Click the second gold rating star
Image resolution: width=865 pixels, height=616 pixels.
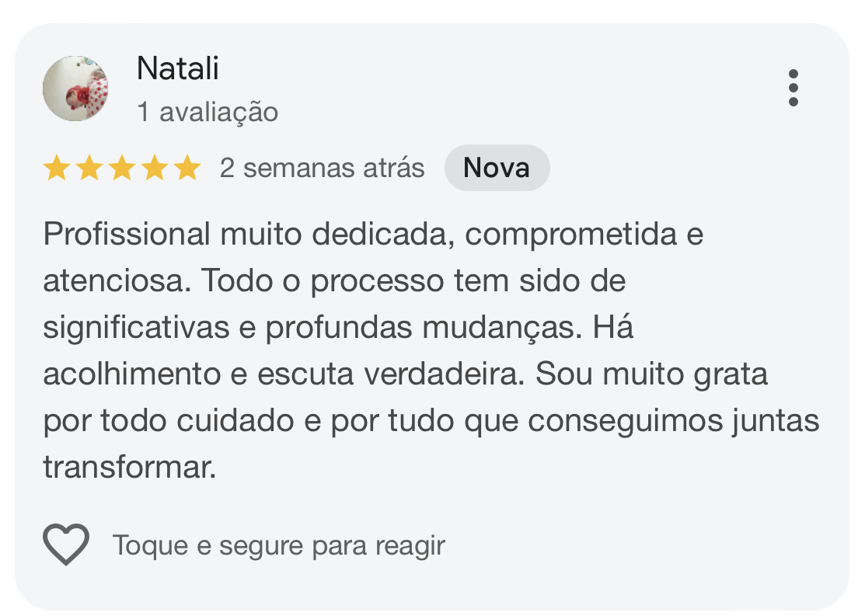89,168
